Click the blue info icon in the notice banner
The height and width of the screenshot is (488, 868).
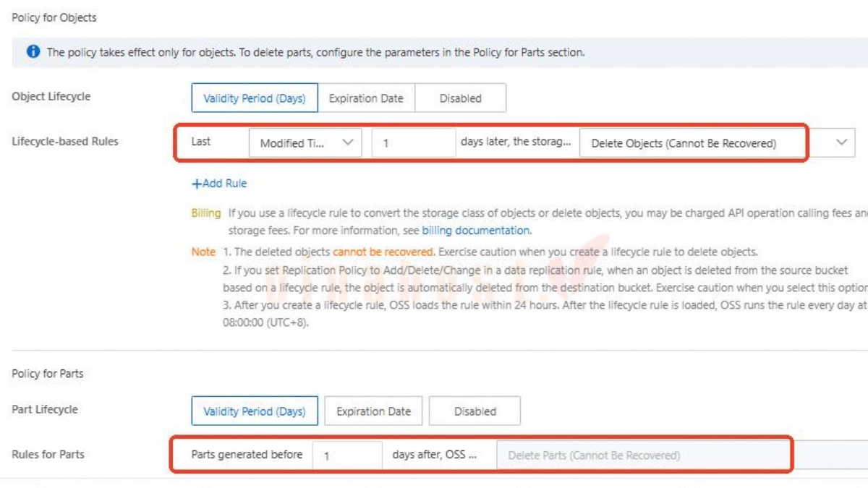(33, 52)
